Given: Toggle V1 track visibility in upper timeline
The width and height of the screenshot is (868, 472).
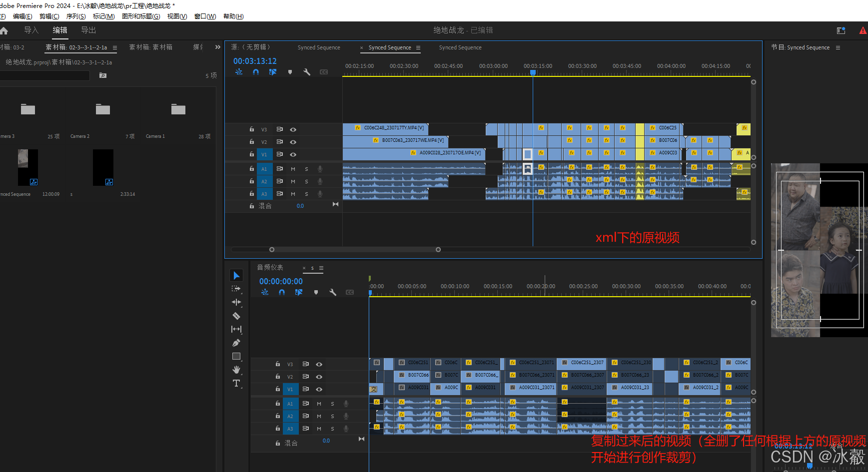Looking at the screenshot, I should point(293,154).
